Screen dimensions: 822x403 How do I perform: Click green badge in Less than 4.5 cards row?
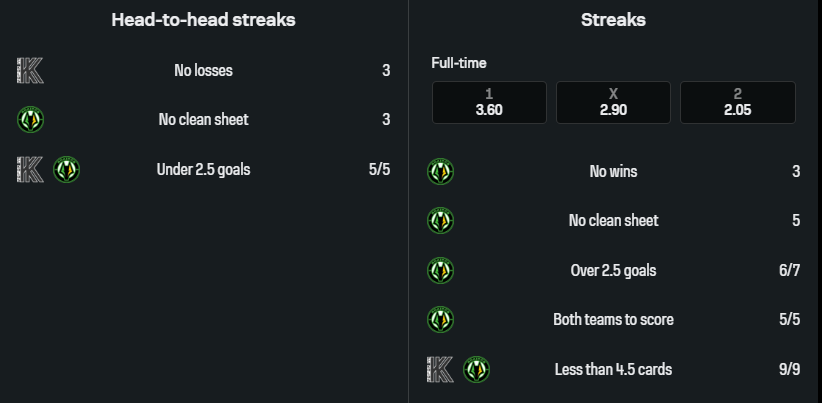pos(476,369)
